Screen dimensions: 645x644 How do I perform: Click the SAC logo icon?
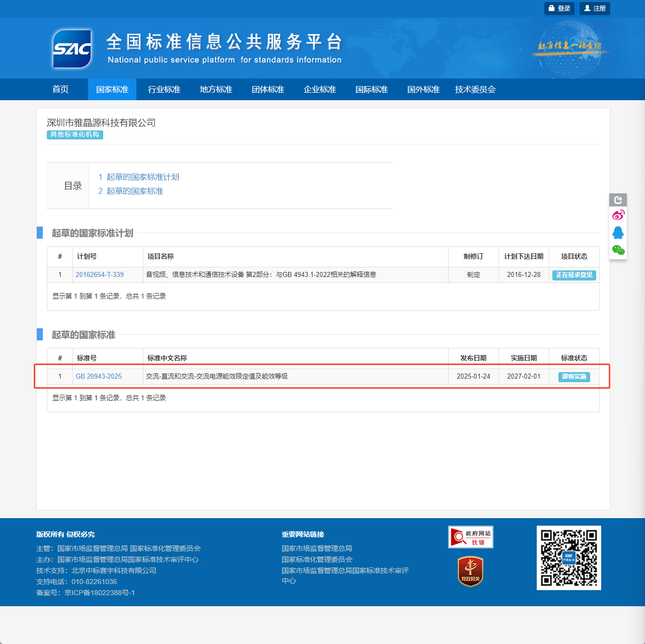[73, 48]
